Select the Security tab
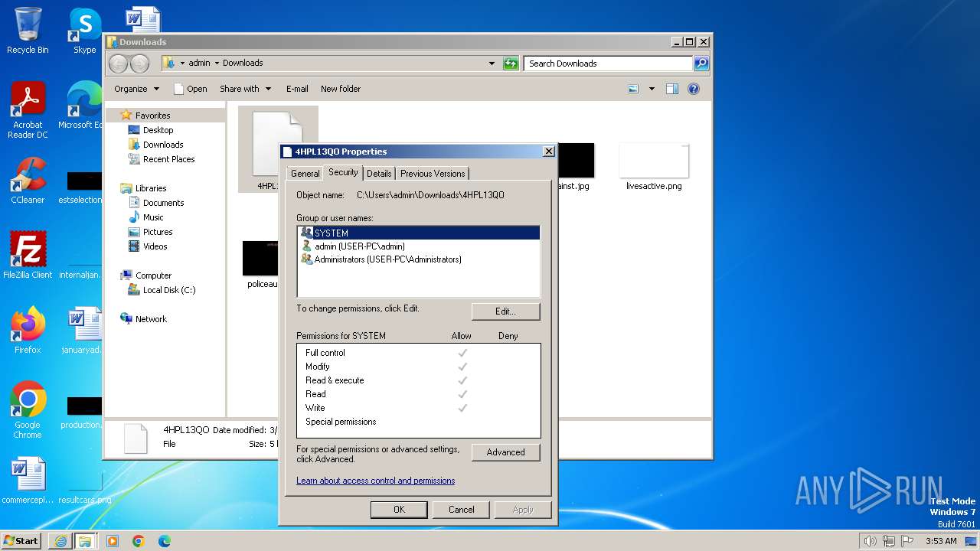Image resolution: width=980 pixels, height=551 pixels. click(x=343, y=172)
